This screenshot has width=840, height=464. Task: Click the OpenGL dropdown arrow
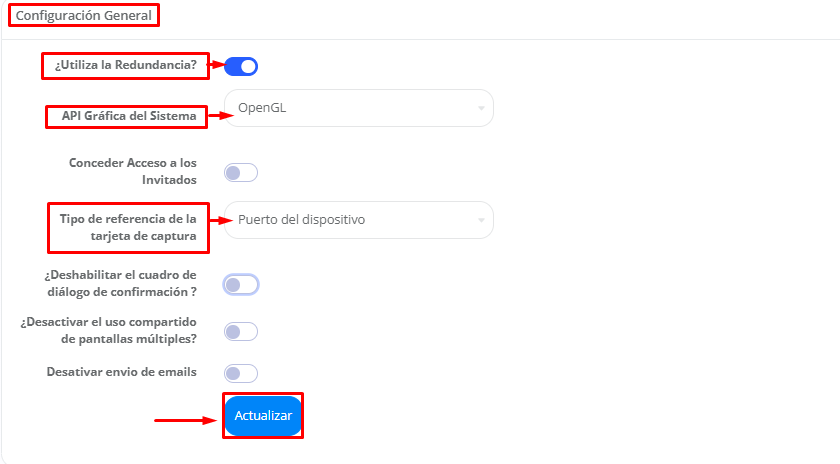[481, 108]
